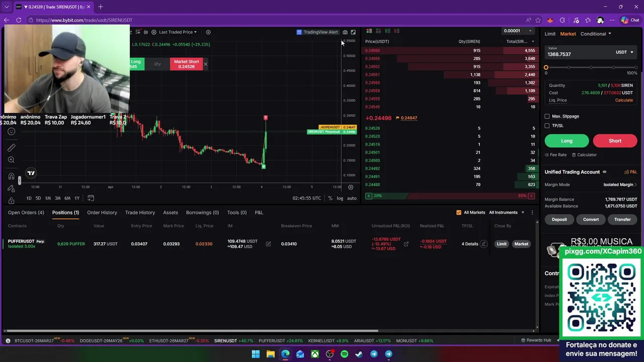Show sell-orders-only order book view
This screenshot has width=644, height=362.
click(397, 31)
